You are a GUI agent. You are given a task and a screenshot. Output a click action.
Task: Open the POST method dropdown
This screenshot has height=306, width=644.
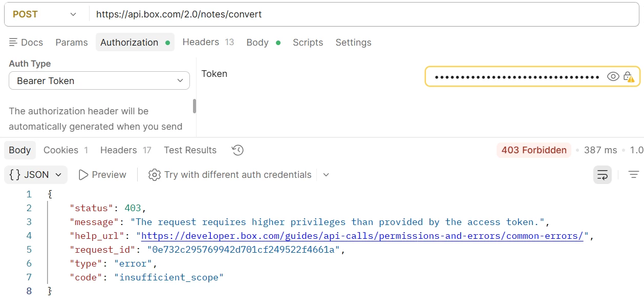pos(45,14)
